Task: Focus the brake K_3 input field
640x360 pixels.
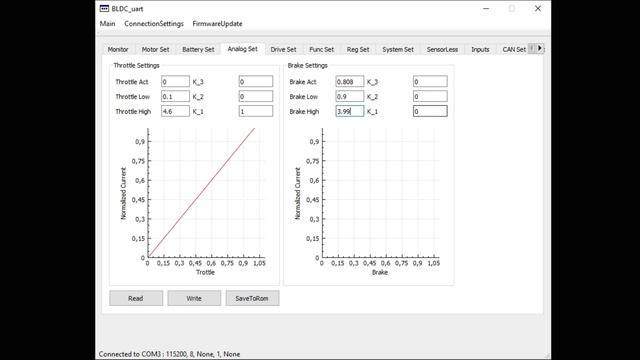Action: coord(430,82)
